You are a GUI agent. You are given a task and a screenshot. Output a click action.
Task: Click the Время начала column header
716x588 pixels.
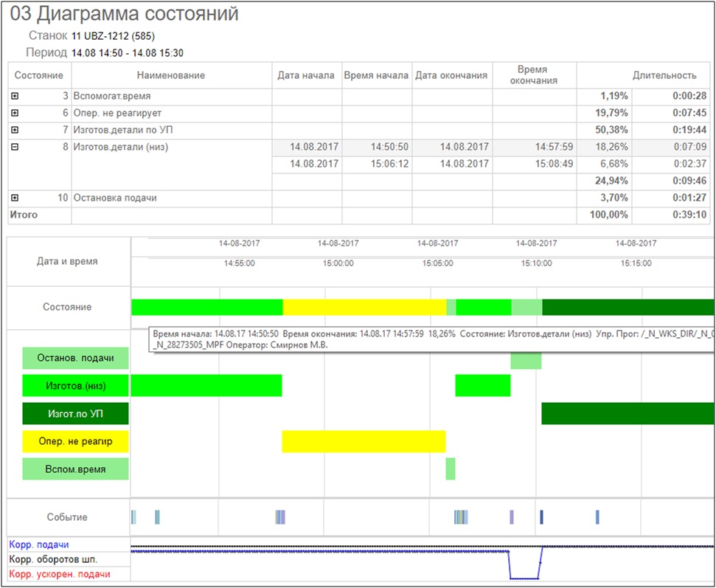[376, 75]
